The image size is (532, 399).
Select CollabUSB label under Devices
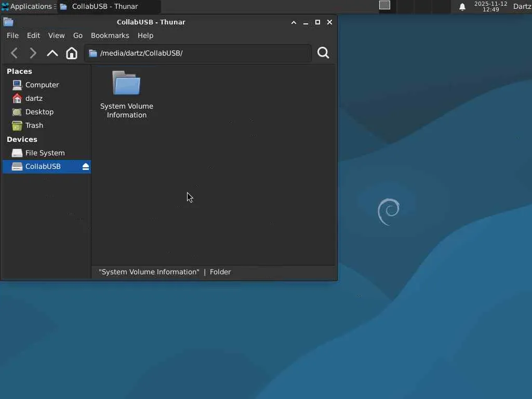pos(43,167)
